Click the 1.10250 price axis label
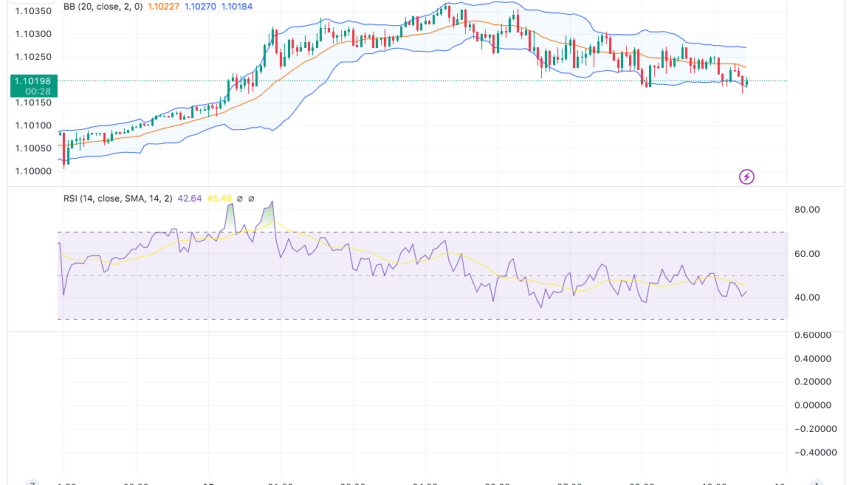The width and height of the screenshot is (852, 485). (x=33, y=57)
